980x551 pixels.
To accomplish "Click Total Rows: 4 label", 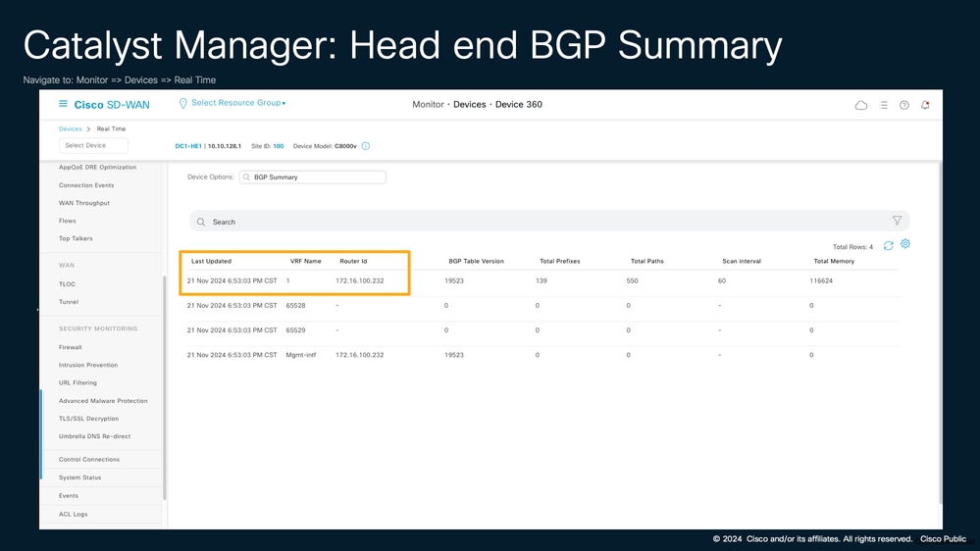I will click(852, 247).
